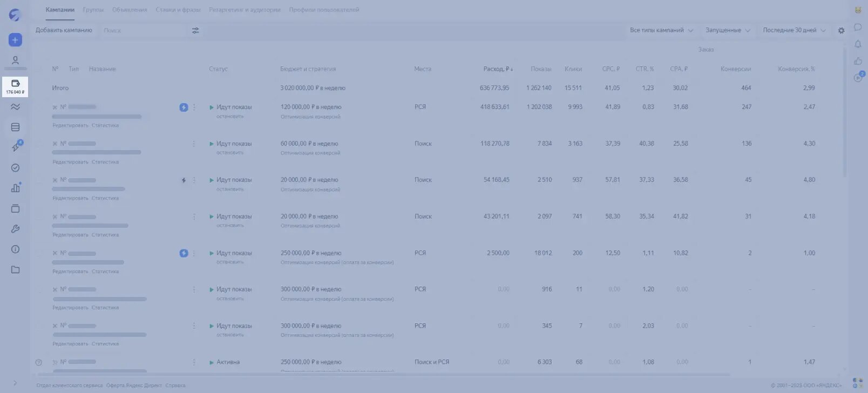868x393 pixels.
Task: Open the circled checkmark sidebar icon
Action: (x=15, y=168)
